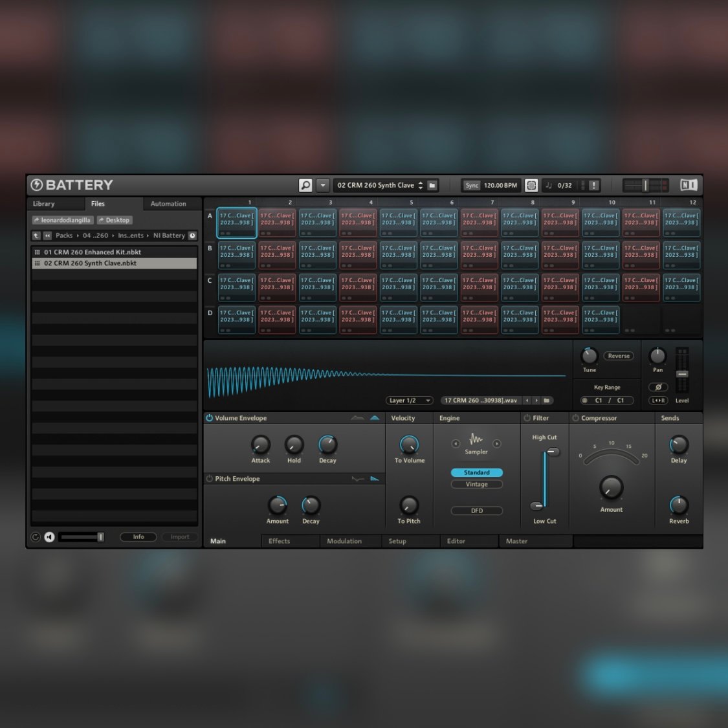Toggle the Sync tempo button
This screenshot has height=728, width=728.
click(x=472, y=185)
